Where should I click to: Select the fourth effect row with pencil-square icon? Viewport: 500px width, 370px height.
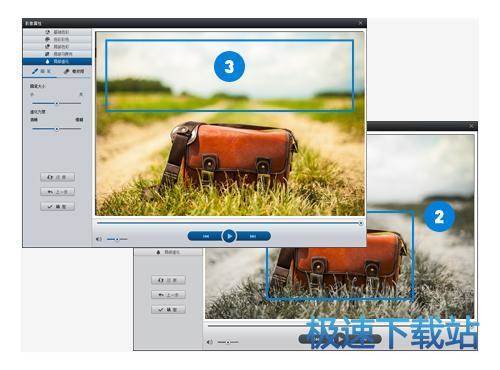click(57, 54)
